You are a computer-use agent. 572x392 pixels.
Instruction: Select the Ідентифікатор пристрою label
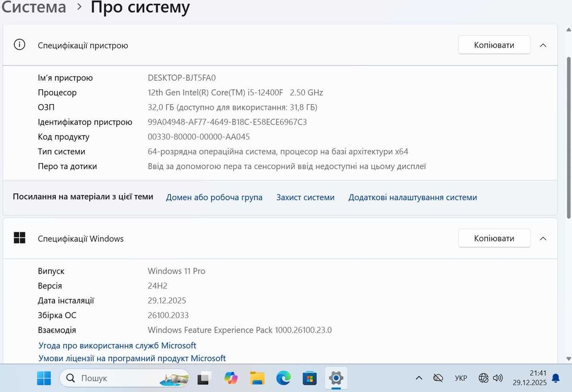coord(85,122)
